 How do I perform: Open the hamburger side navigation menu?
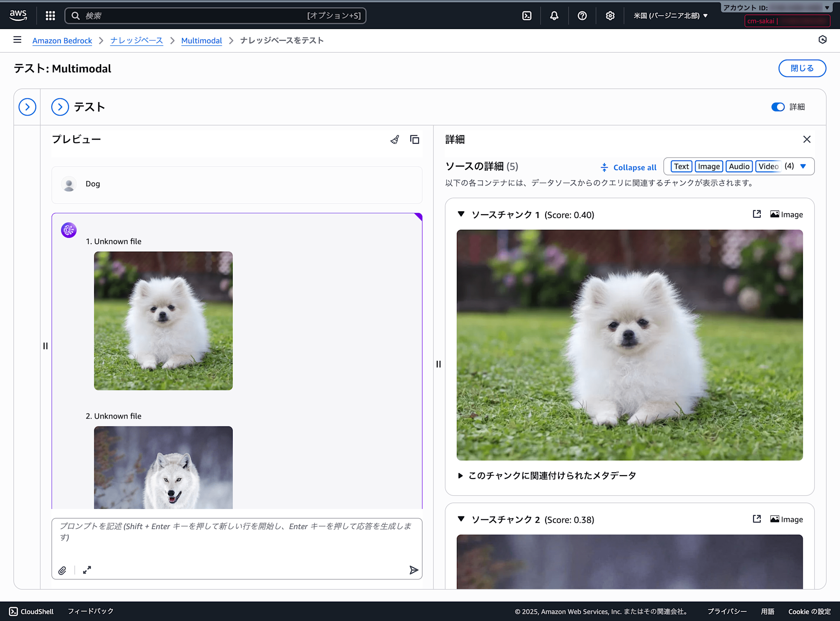click(x=17, y=40)
